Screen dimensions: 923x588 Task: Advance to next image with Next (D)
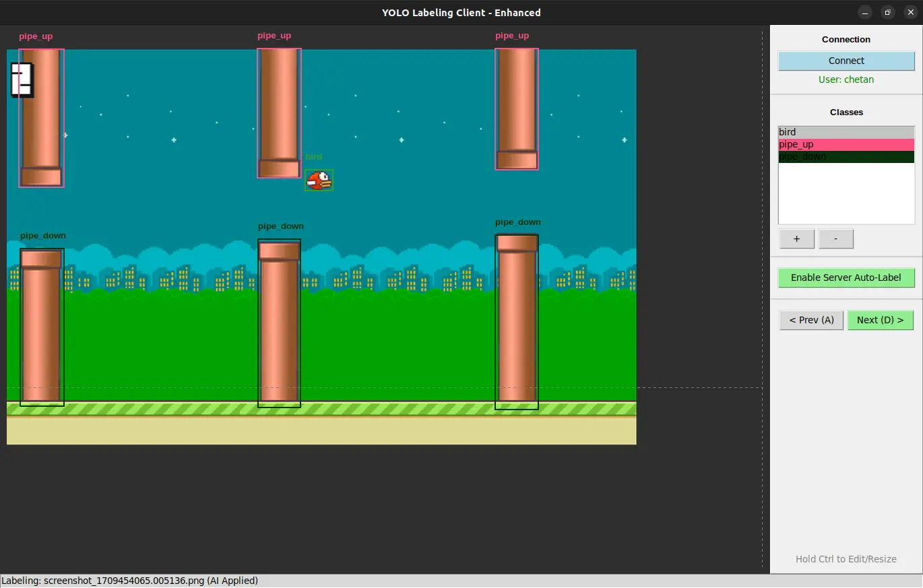[x=880, y=320]
